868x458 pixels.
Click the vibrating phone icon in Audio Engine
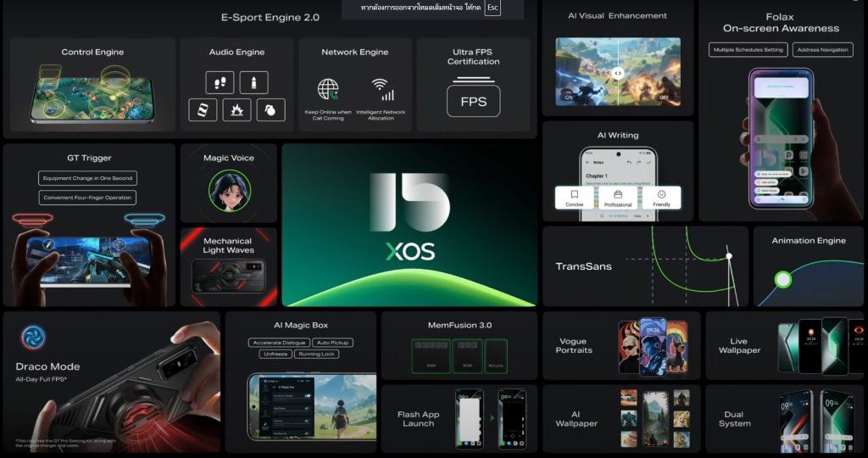point(203,109)
